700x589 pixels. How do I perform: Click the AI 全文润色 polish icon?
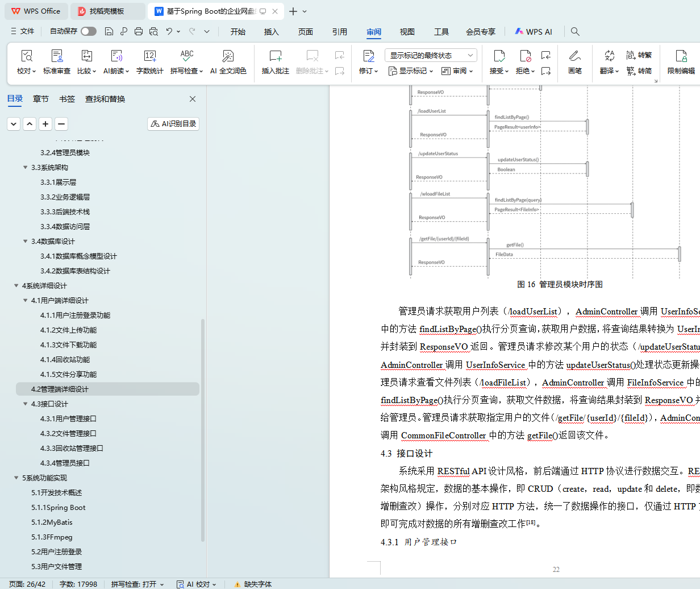pyautogui.click(x=228, y=56)
